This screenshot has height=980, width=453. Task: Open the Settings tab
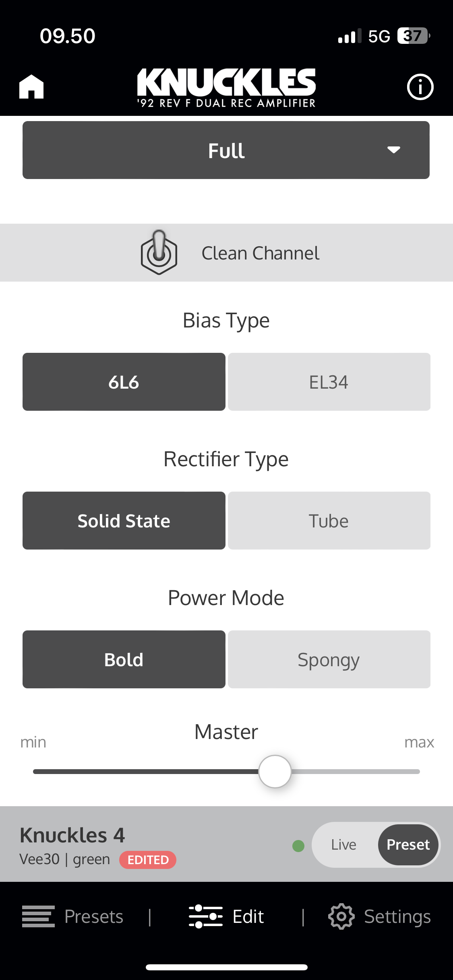(x=397, y=916)
